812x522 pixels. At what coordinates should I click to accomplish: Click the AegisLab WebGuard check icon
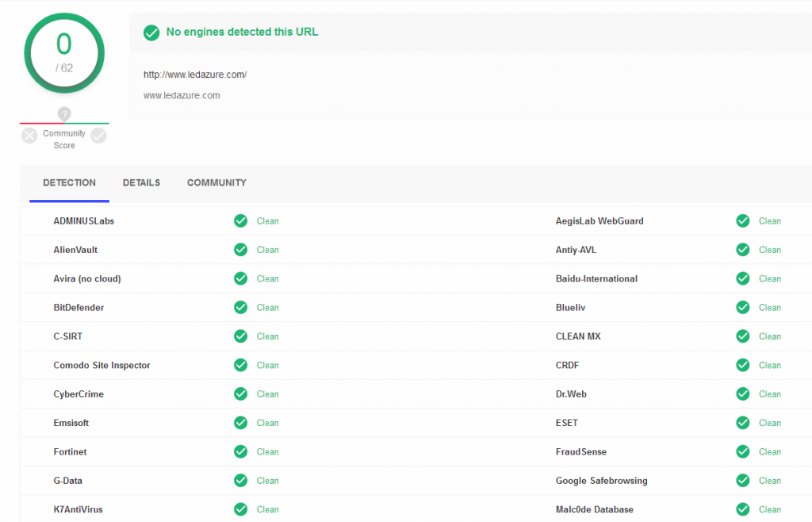[743, 221]
